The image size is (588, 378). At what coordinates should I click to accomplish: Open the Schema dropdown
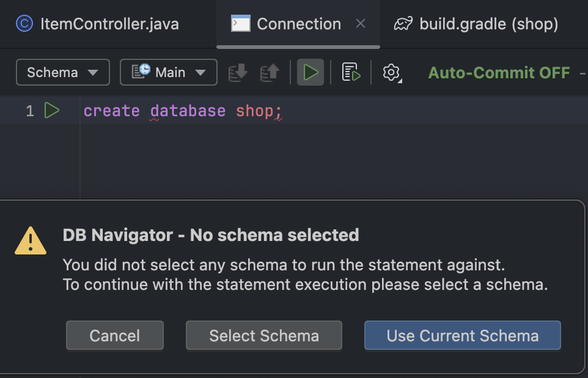(62, 73)
